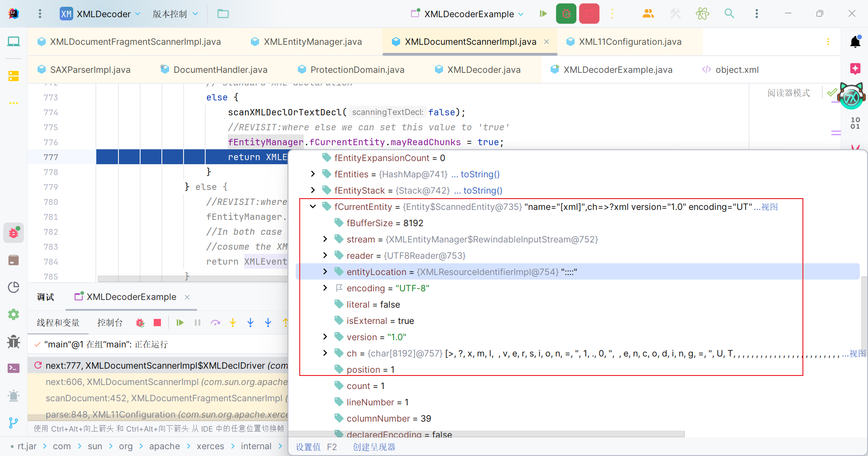This screenshot has width=868, height=456.
Task: Expand the encoding "UTF-8" node
Action: [x=325, y=288]
